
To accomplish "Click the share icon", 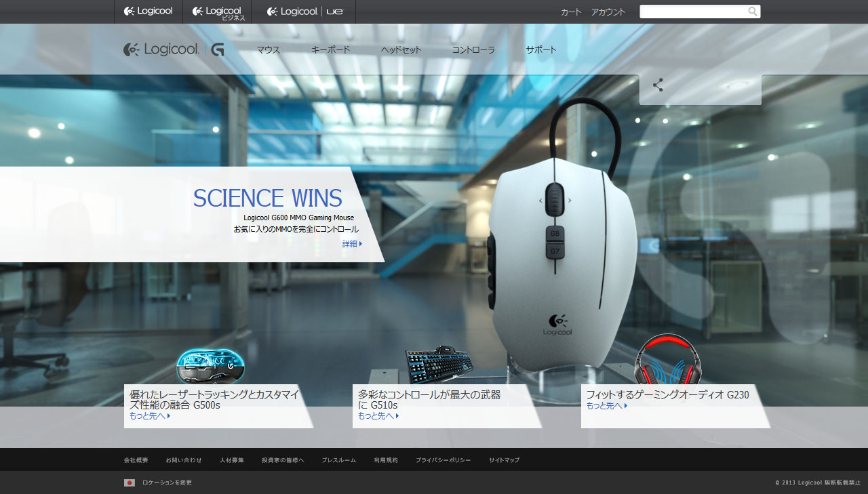I will (658, 85).
